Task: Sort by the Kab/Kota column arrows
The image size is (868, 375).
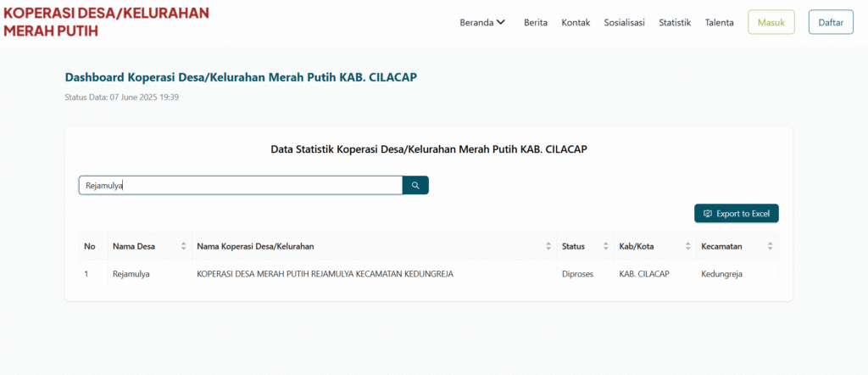Action: tap(688, 247)
